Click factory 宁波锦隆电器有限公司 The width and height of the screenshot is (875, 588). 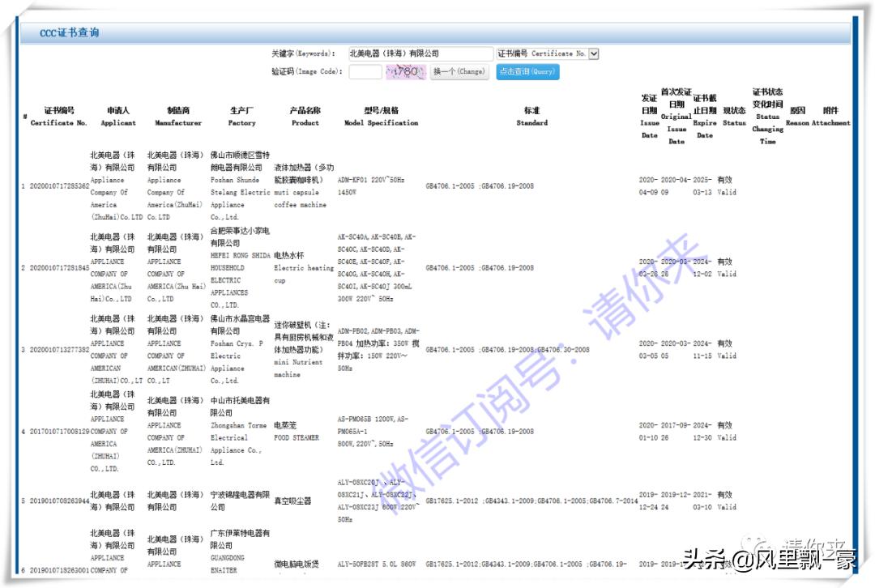pos(240,501)
